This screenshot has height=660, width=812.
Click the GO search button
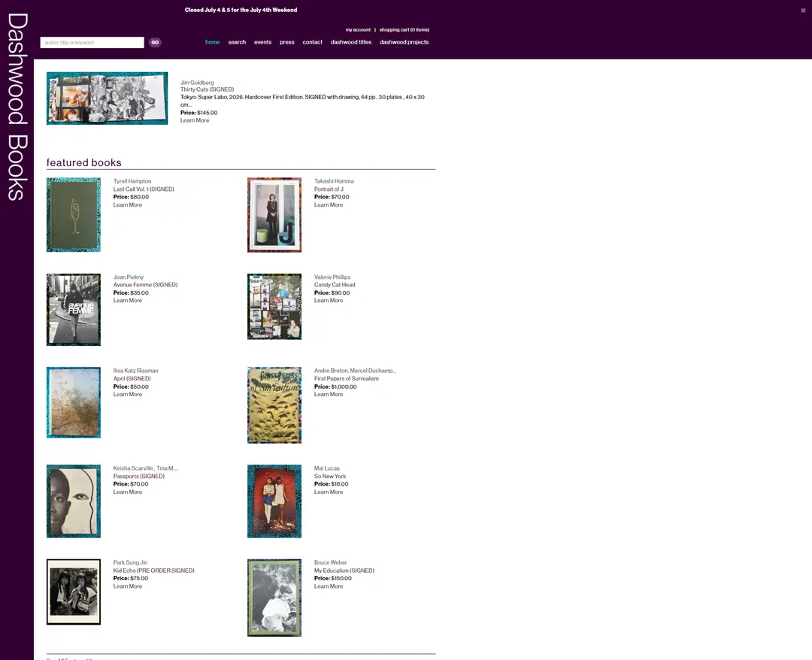(x=155, y=42)
